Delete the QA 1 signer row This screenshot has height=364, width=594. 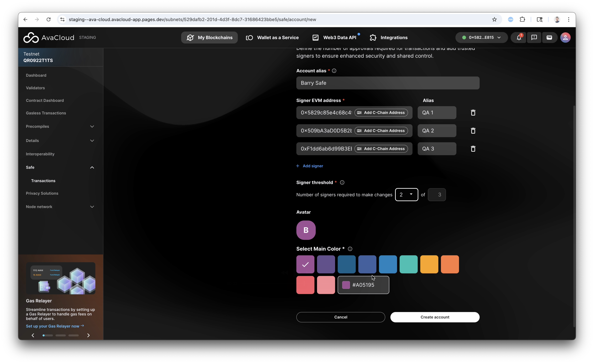point(473,113)
